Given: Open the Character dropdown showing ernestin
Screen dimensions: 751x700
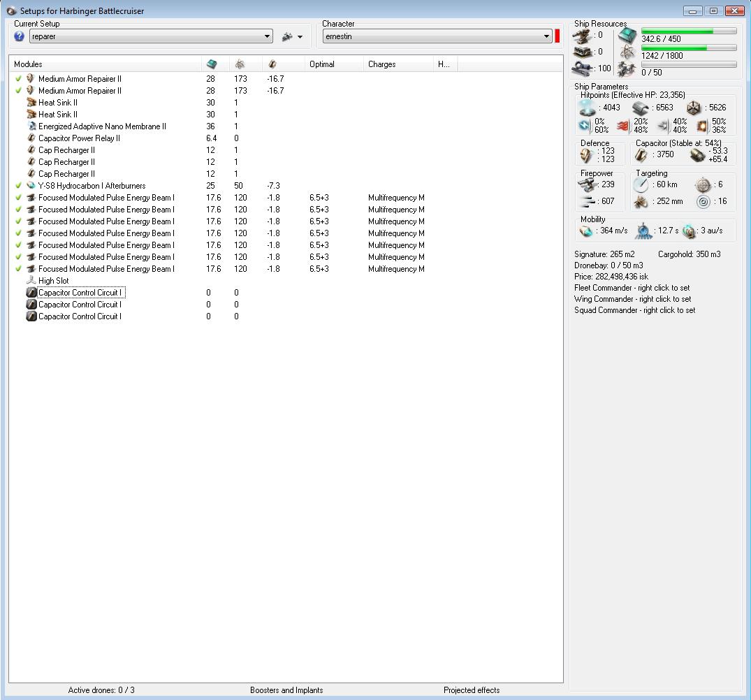Looking at the screenshot, I should (x=437, y=36).
